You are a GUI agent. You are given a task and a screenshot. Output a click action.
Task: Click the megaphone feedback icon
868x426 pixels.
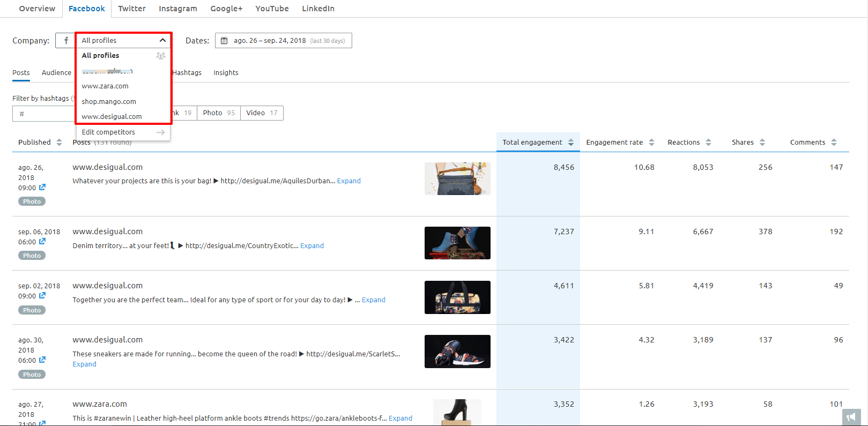coord(851,417)
